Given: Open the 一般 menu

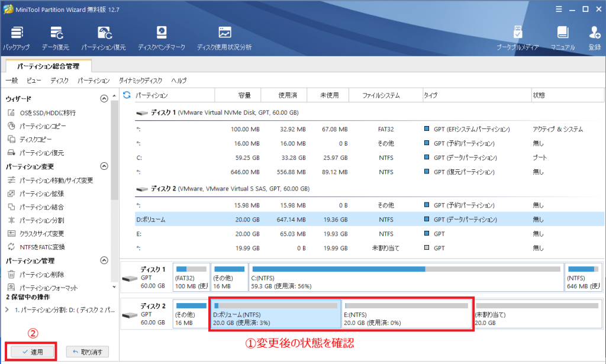Looking at the screenshot, I should [x=12, y=80].
